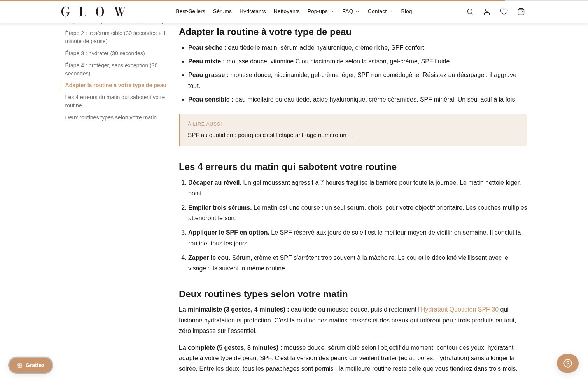Click the gift icon on the Grattez button

[x=20, y=365]
